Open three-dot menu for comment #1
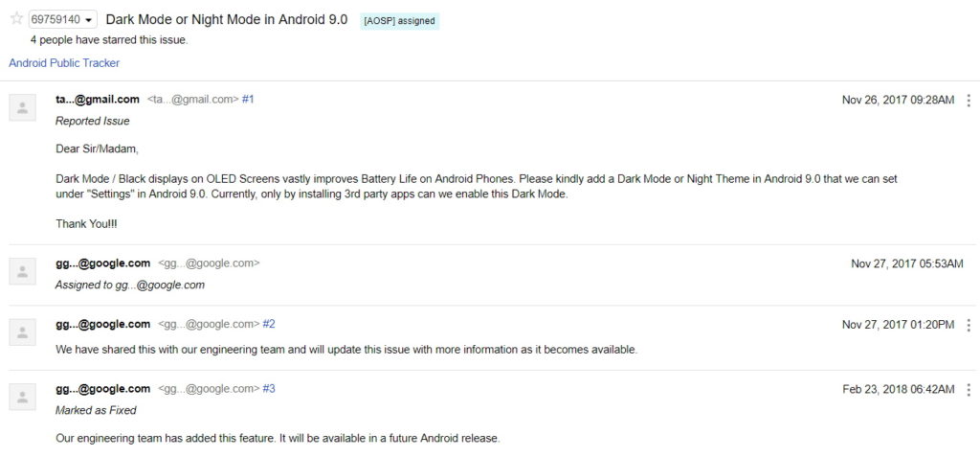The image size is (980, 457). click(x=969, y=101)
